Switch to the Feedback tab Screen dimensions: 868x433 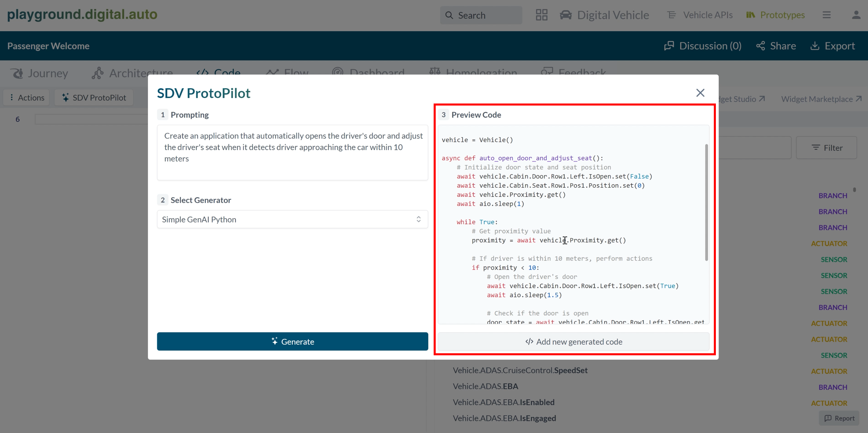click(x=573, y=72)
